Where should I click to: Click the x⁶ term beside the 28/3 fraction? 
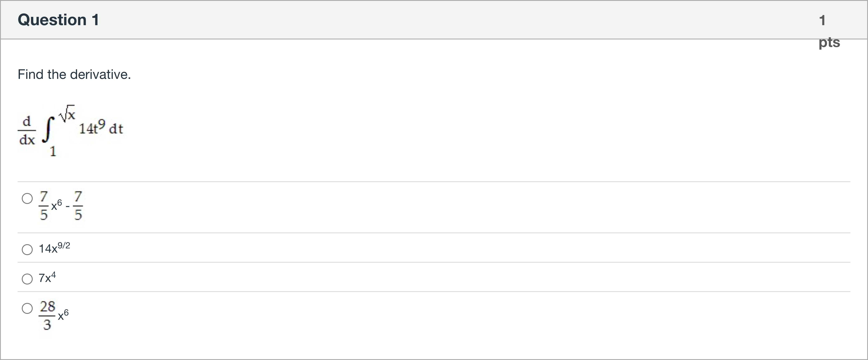(x=63, y=315)
